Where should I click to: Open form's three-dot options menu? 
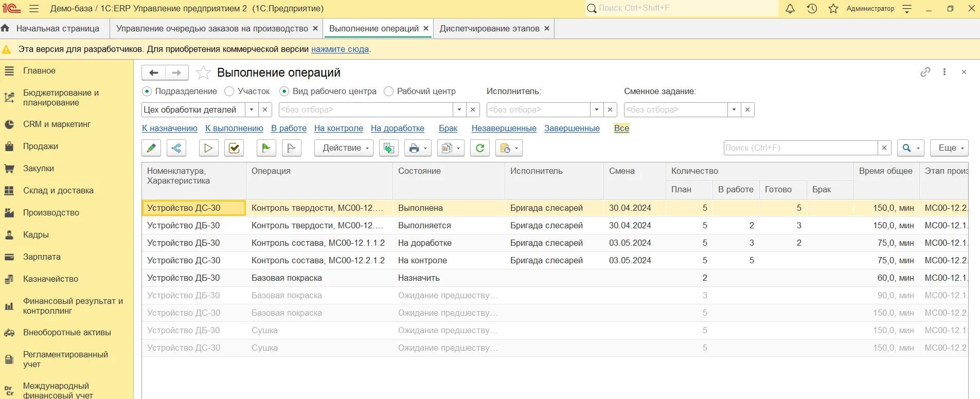(x=945, y=72)
